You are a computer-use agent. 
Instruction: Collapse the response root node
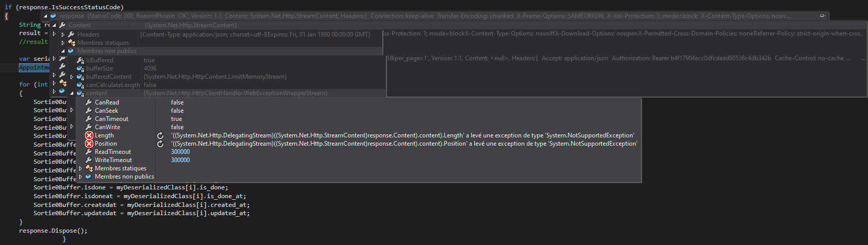click(x=46, y=16)
